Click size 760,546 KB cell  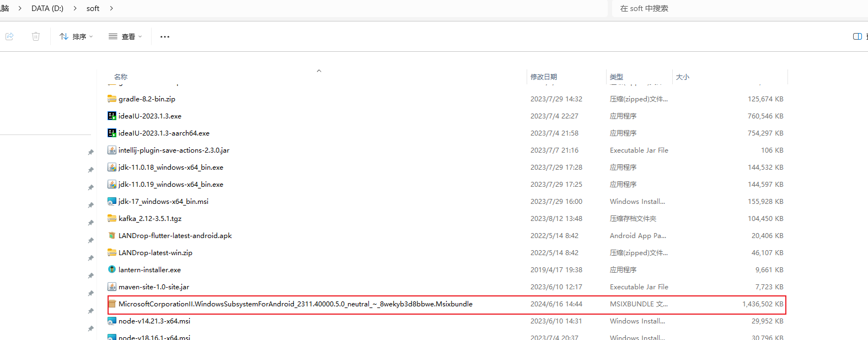point(765,116)
